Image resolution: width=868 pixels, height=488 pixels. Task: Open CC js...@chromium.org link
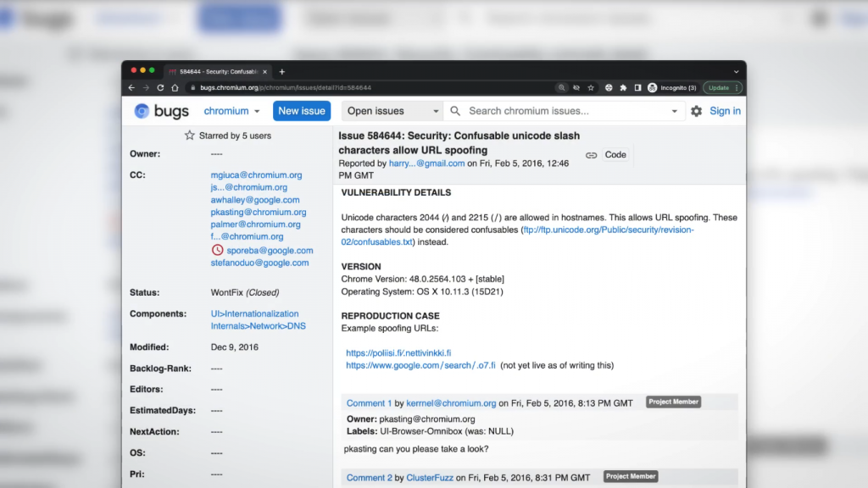pos(249,187)
